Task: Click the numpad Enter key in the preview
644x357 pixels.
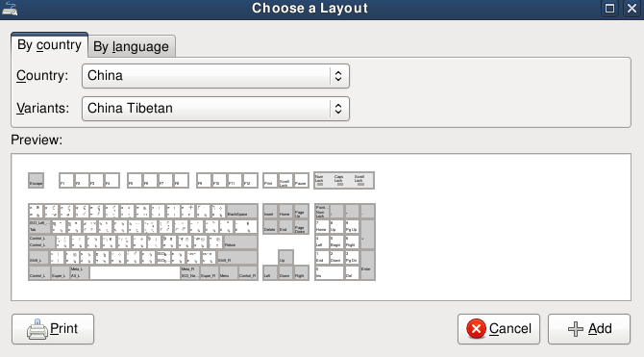Action: 367,265
